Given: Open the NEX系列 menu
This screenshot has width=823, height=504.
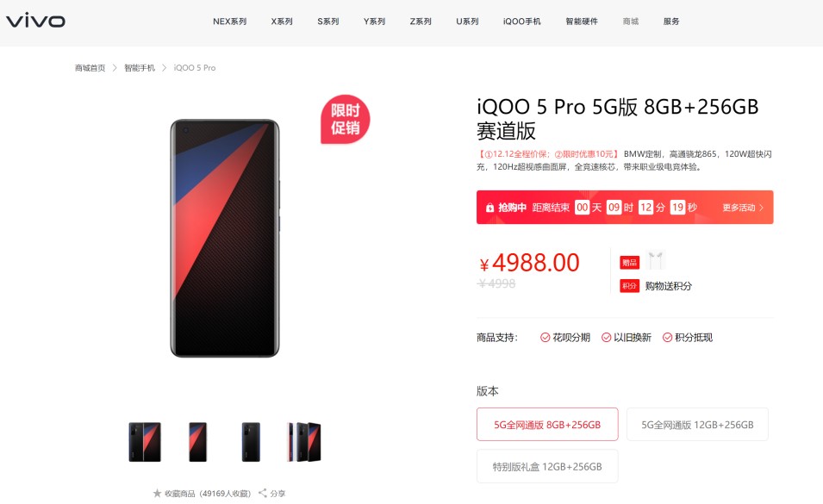Looking at the screenshot, I should tap(229, 22).
